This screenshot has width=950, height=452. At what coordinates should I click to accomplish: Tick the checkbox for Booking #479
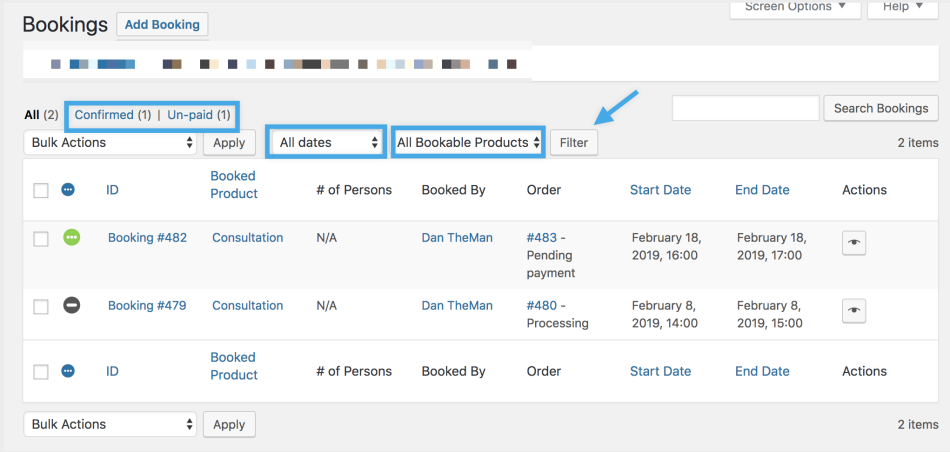coord(41,307)
